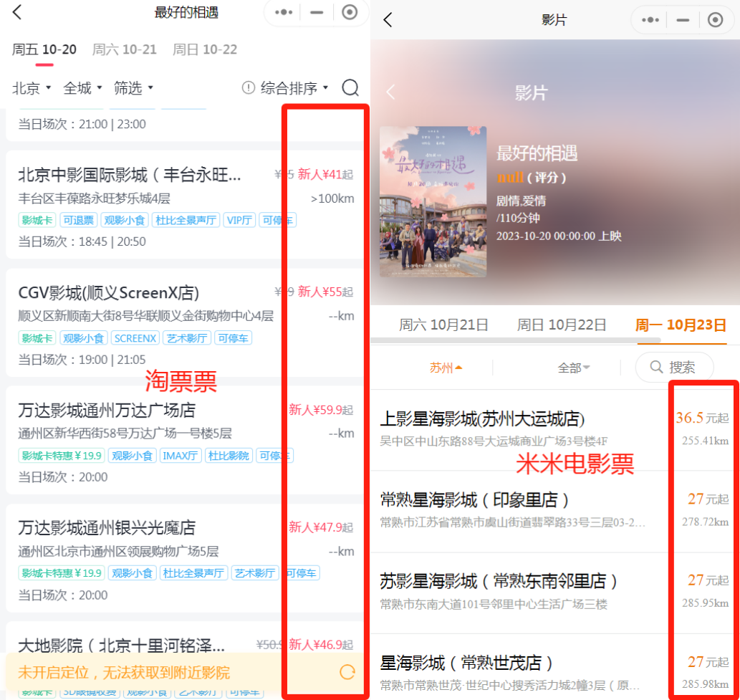
Task: Close the 影片 mini program with the circle icon
Action: (x=715, y=20)
